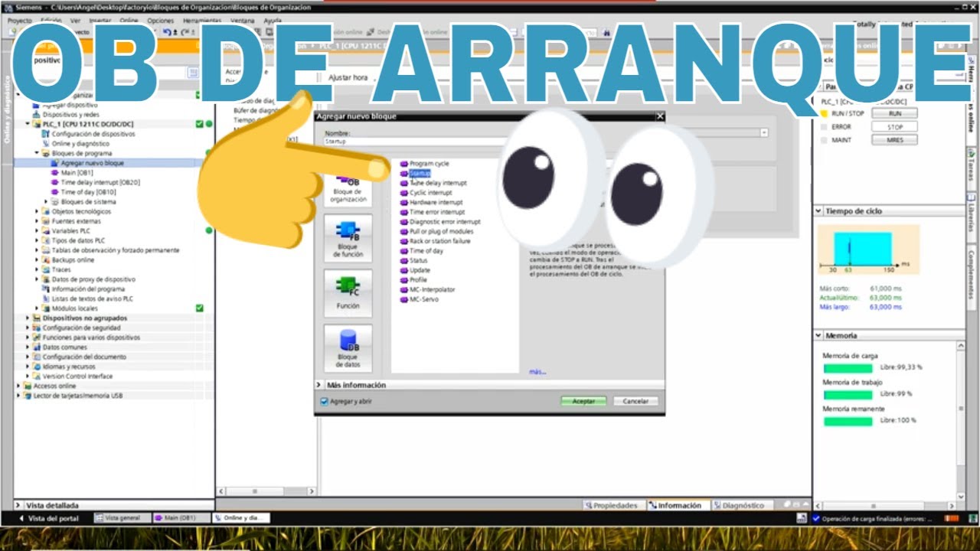This screenshot has width=980, height=551.
Task: Open Agregar nuevo bloque in project tree
Action: click(92, 163)
